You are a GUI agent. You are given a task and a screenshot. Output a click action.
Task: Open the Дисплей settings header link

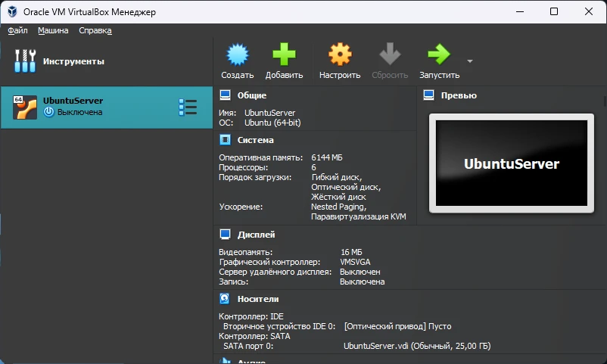257,235
